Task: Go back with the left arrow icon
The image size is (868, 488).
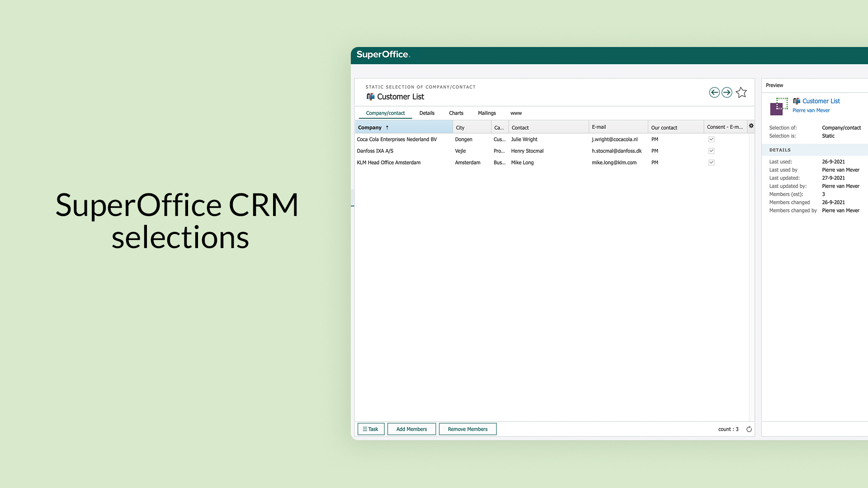Action: click(x=714, y=93)
